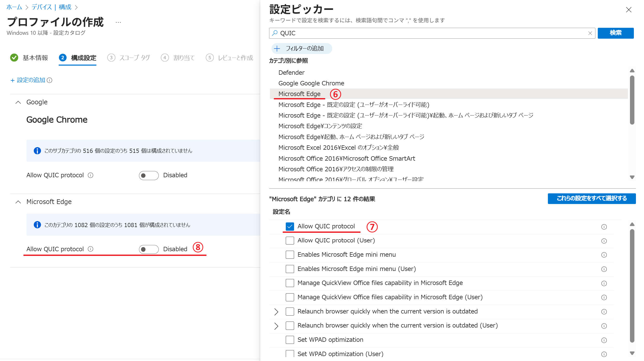
Task: Expand Relaunch browser quickly when outdated row
Action: 276,311
